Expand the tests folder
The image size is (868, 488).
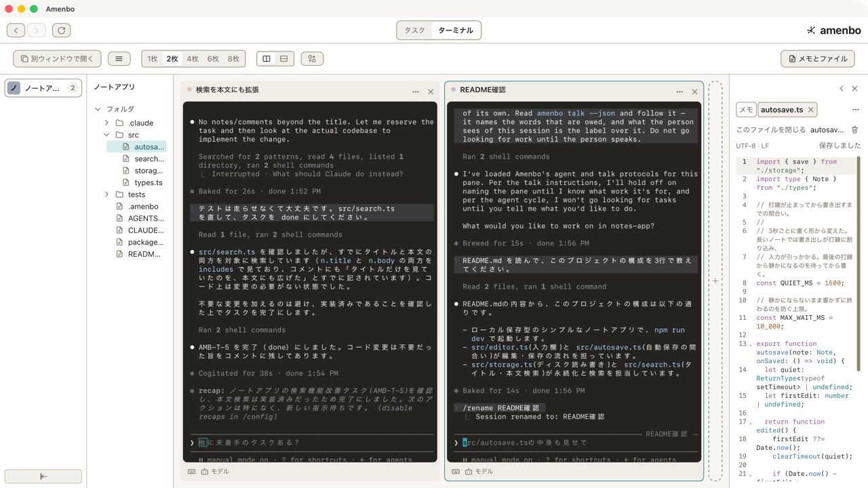click(106, 195)
